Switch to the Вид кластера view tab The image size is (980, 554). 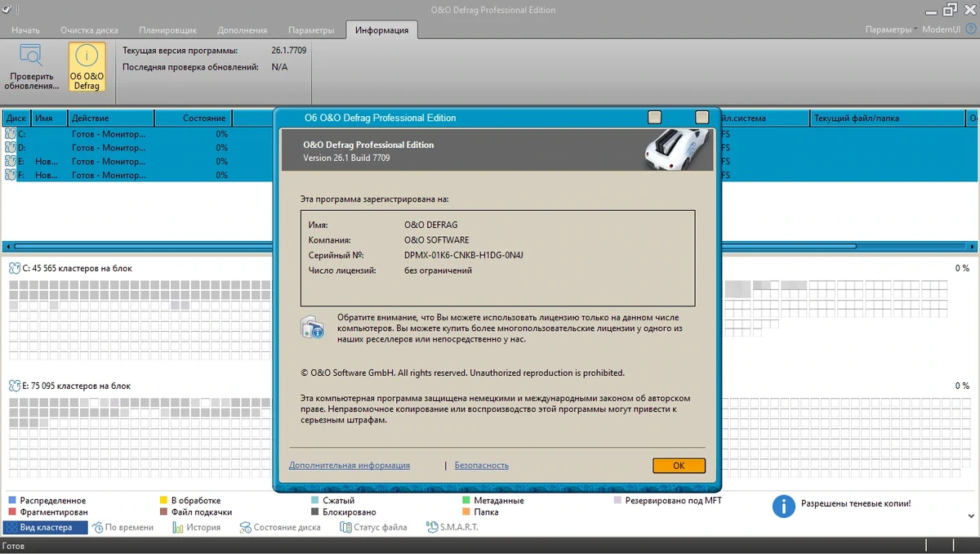point(45,528)
